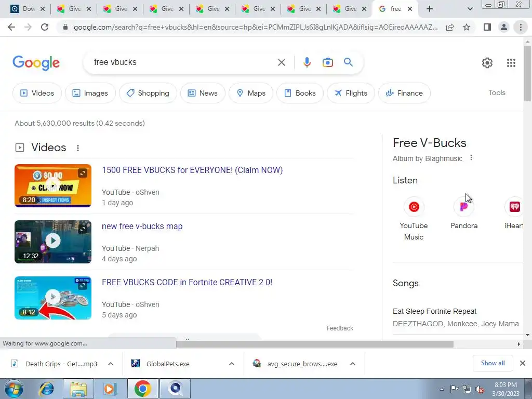This screenshot has height=399, width=532.
Task: Click the muted volume tray icon
Action: pyautogui.click(x=480, y=390)
